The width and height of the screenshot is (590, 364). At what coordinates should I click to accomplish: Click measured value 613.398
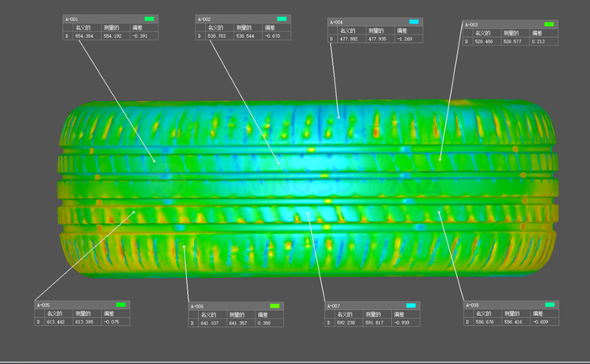click(x=84, y=322)
